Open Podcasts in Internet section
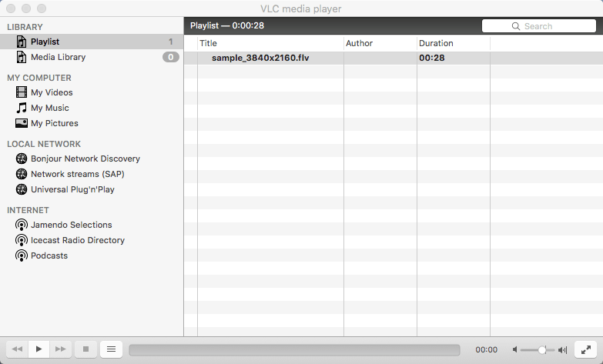This screenshot has width=603, height=364. [x=49, y=255]
